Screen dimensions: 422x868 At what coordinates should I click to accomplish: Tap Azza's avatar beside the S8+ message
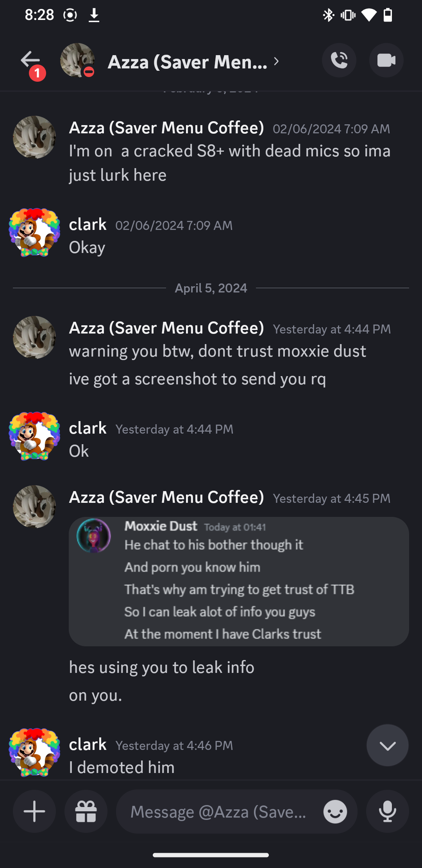point(34,137)
